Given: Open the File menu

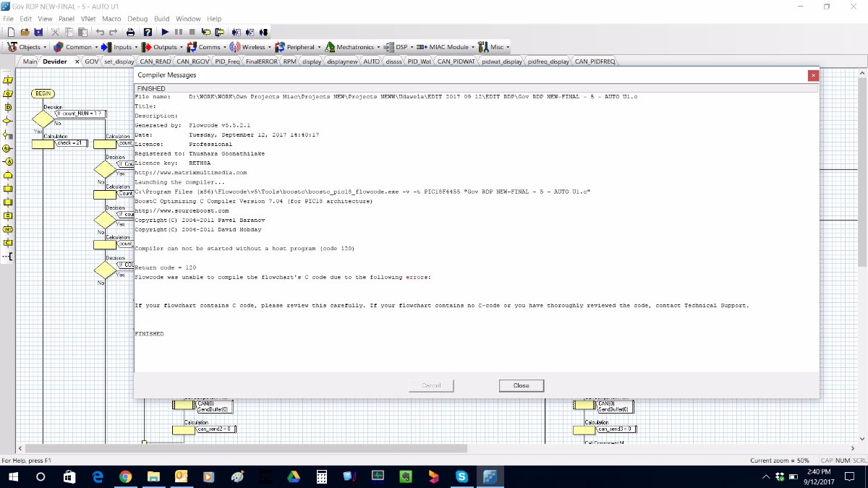Looking at the screenshot, I should click(x=9, y=18).
